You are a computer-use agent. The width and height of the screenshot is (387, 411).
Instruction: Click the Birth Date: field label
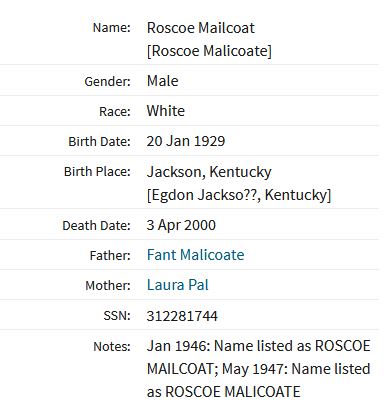[99, 142]
